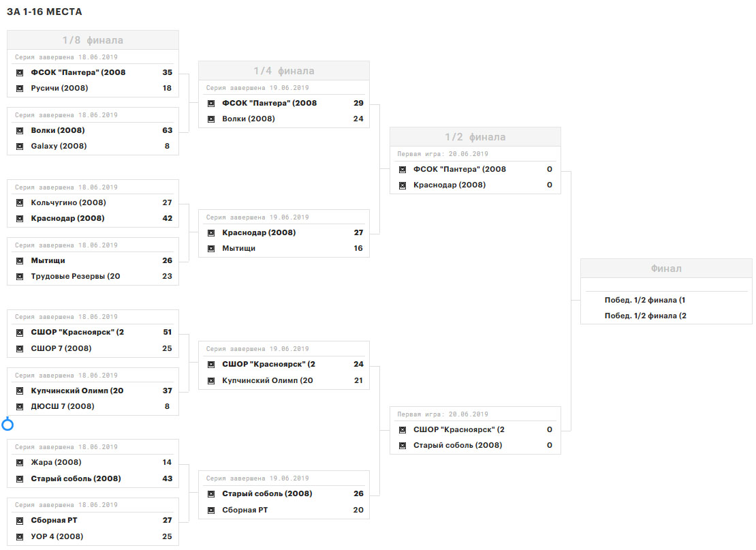This screenshot has height=550, width=756.
Task: Click the Волки (2008) score of 63
Action: point(167,130)
